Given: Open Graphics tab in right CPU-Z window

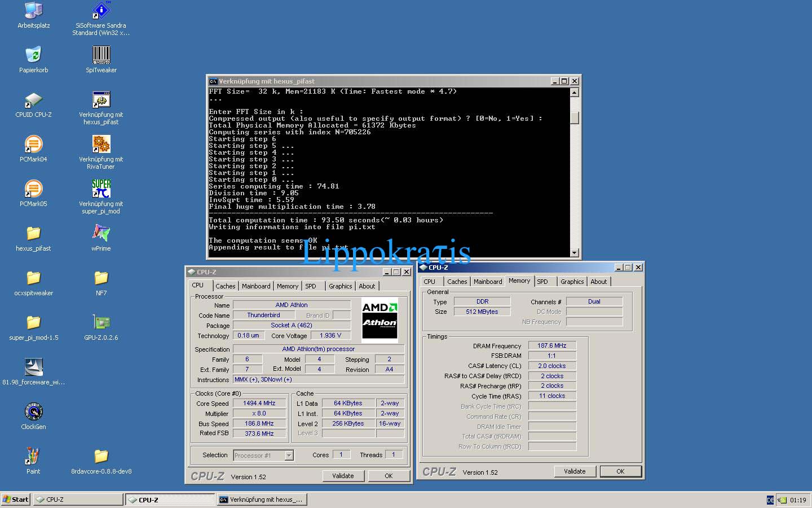Looking at the screenshot, I should 572,282.
